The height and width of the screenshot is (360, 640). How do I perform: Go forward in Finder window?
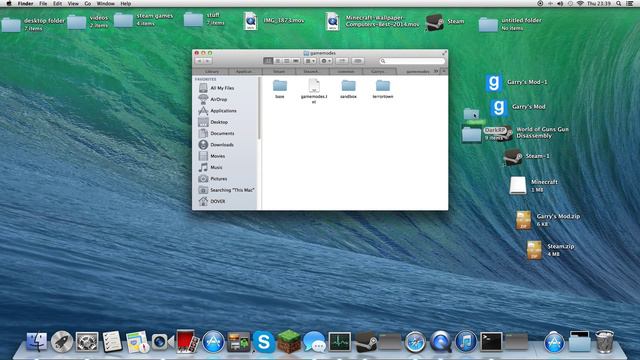pyautogui.click(x=208, y=61)
